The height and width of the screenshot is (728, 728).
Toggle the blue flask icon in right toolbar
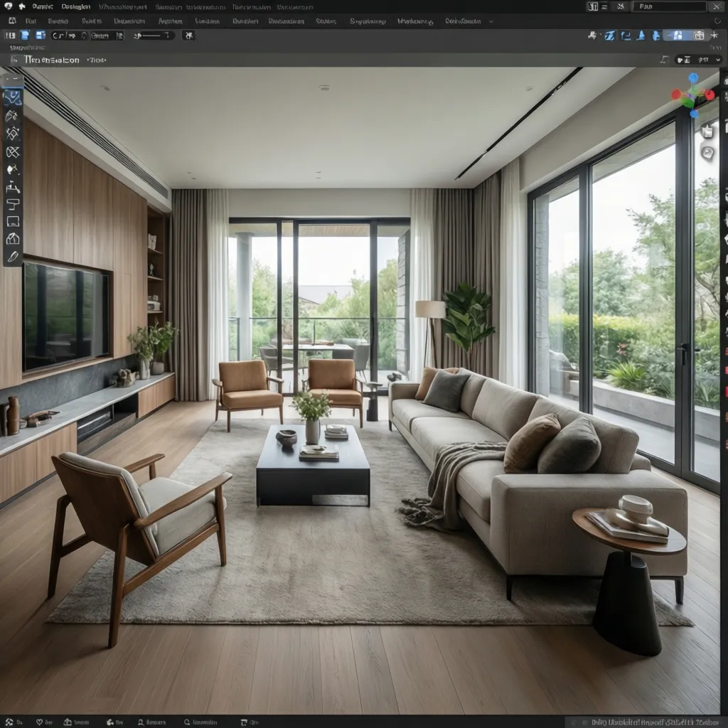click(641, 36)
